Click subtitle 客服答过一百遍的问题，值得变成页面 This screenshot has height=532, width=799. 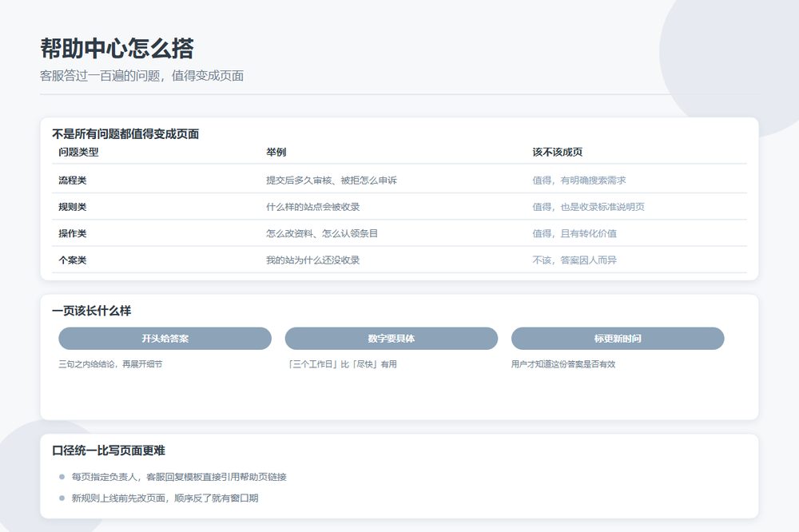click(x=141, y=76)
